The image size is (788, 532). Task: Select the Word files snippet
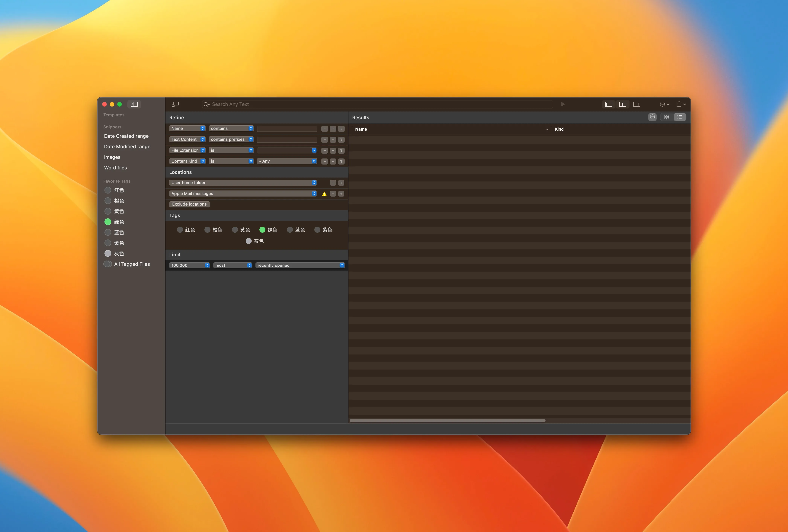[x=115, y=168]
